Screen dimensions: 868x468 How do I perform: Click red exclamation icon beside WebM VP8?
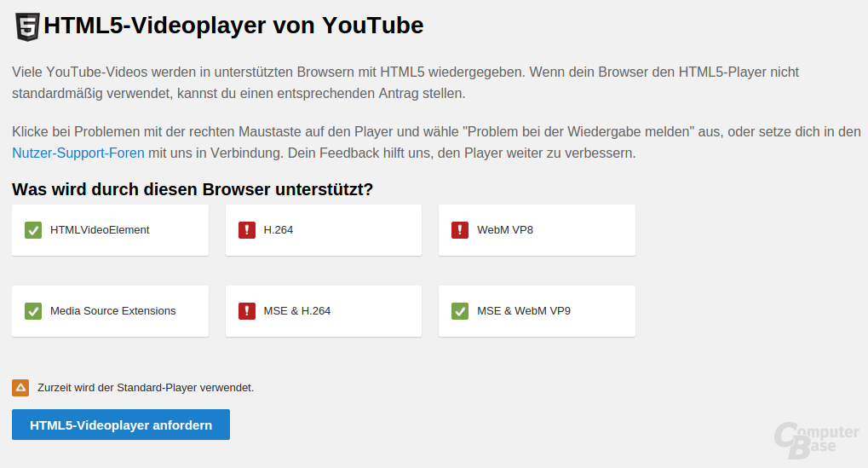coord(460,230)
